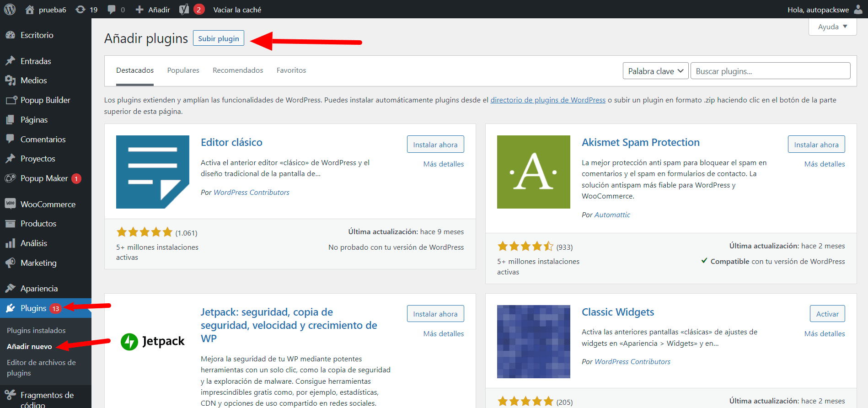Open Más detalles for Akismet
The width and height of the screenshot is (868, 408).
pyautogui.click(x=825, y=164)
